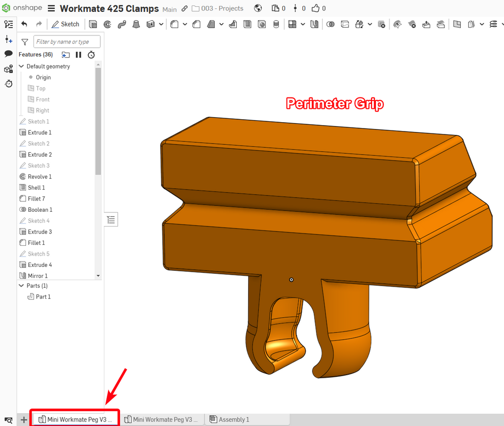The width and height of the screenshot is (504, 426).
Task: Select the Revolve tool in toolbar
Action: click(107, 25)
